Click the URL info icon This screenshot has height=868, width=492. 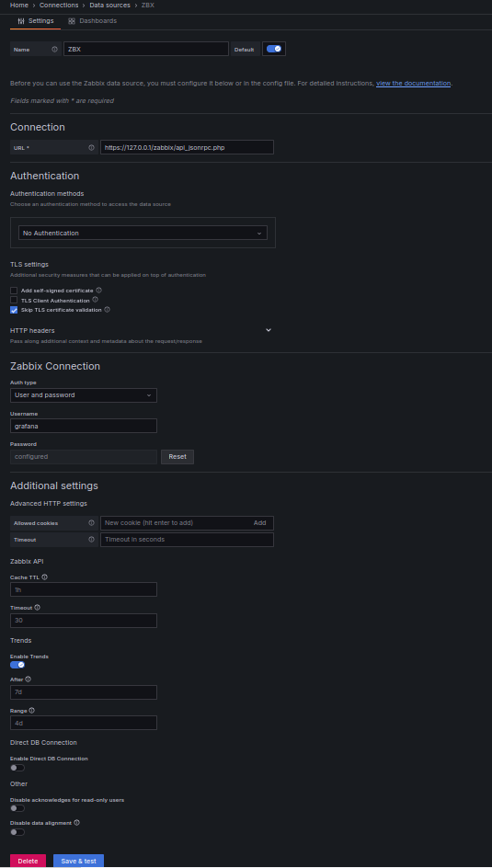[91, 148]
